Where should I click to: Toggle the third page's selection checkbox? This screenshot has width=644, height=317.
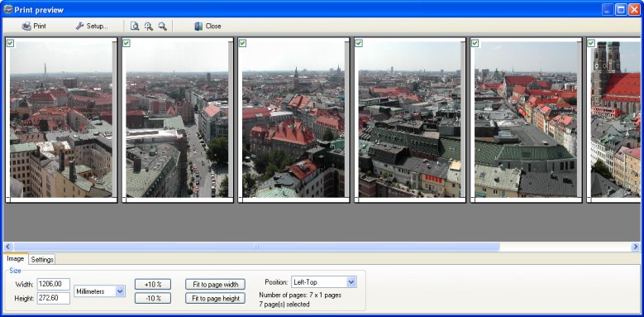coord(243,43)
